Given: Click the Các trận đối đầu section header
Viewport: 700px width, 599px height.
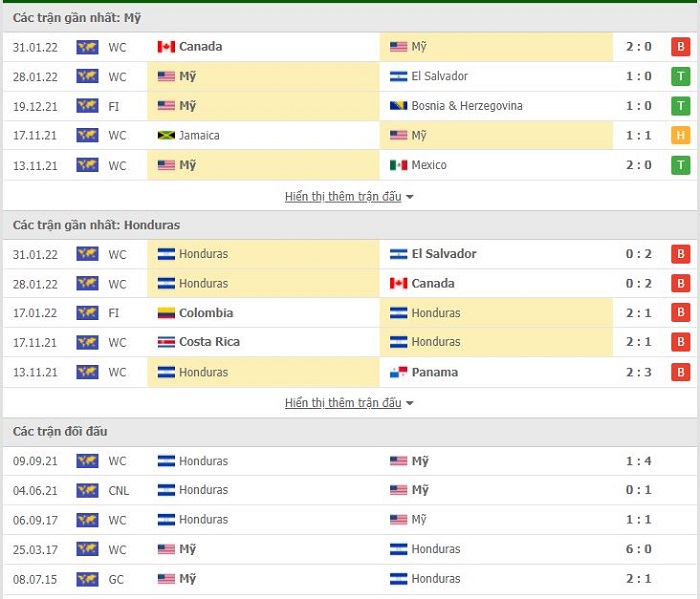Looking at the screenshot, I should click(60, 432).
